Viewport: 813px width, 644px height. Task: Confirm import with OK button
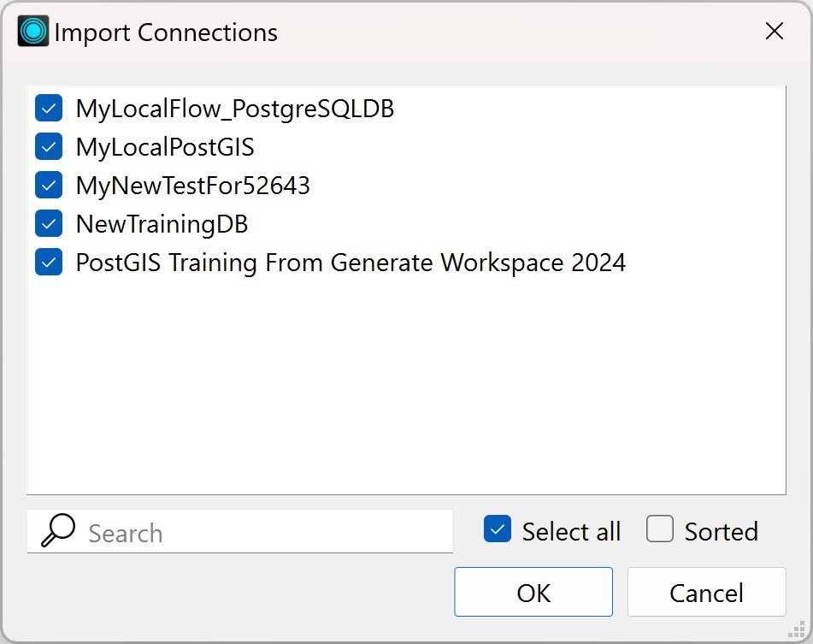coord(533,592)
